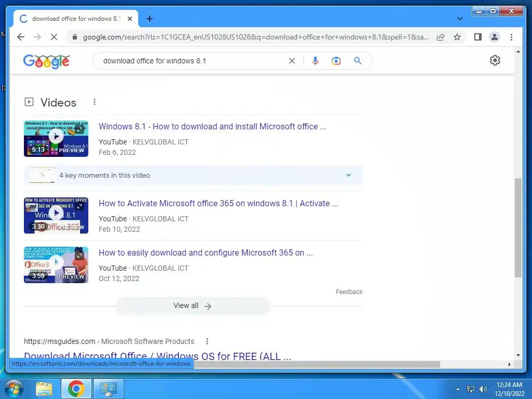Screen dimensions: 532x399
Task: Click the Videos heading icon
Action: [x=29, y=102]
